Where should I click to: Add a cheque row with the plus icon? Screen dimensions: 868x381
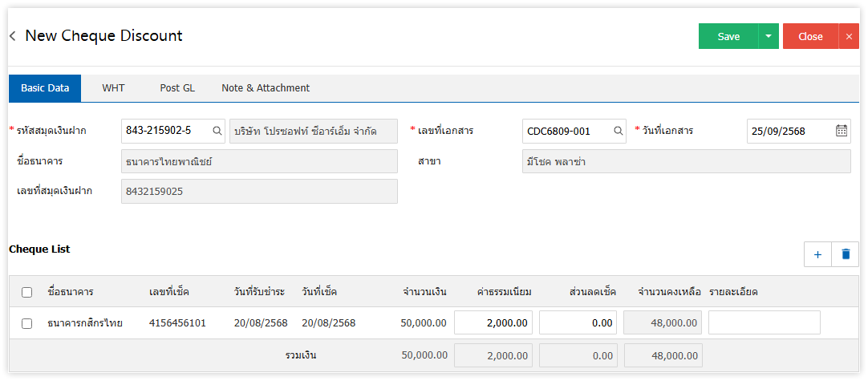(x=817, y=254)
